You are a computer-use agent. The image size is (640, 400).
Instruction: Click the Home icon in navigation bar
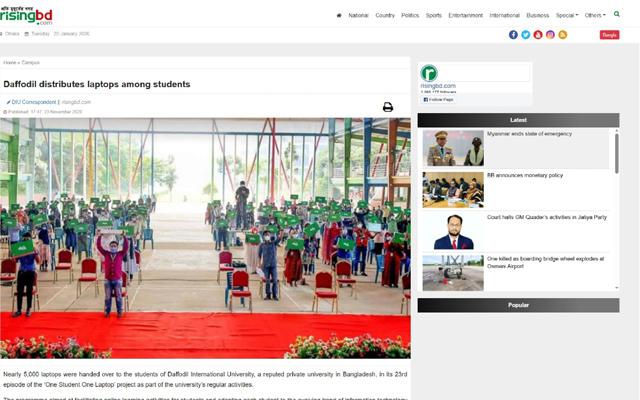click(x=339, y=15)
